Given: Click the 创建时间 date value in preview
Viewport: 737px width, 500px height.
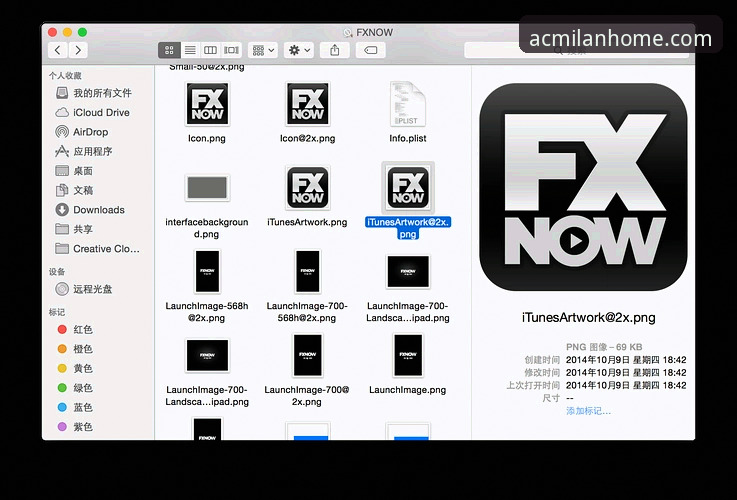Looking at the screenshot, I should pos(626,360).
